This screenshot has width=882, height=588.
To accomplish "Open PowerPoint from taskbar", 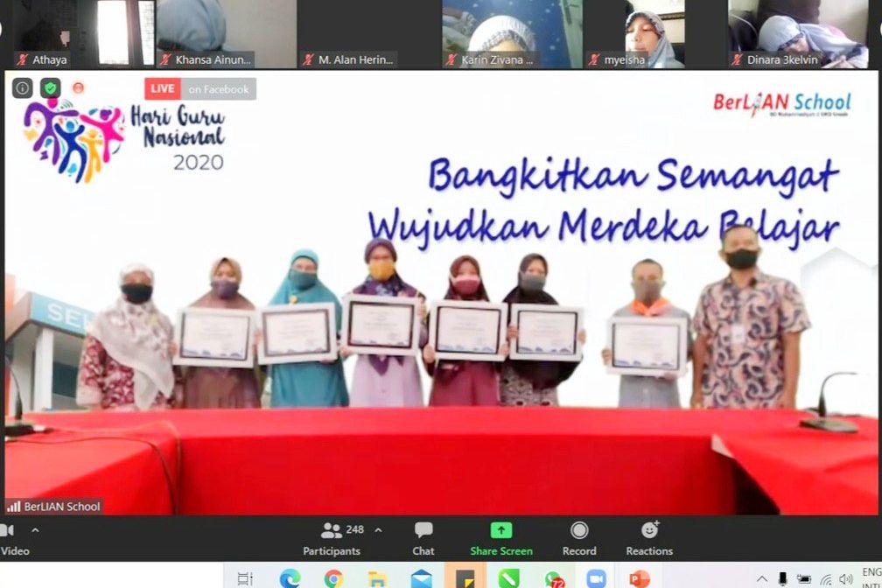I will (640, 578).
